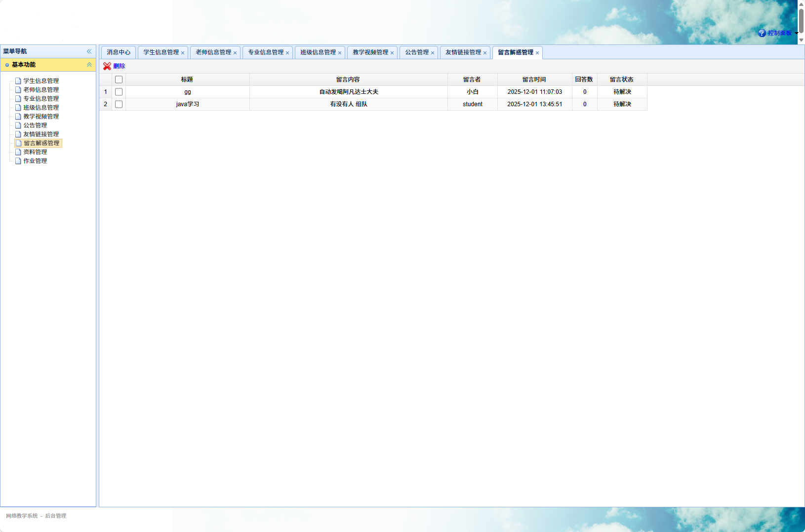Open the 控制面板 link
Viewport: 805px width, 532px height.
[780, 33]
